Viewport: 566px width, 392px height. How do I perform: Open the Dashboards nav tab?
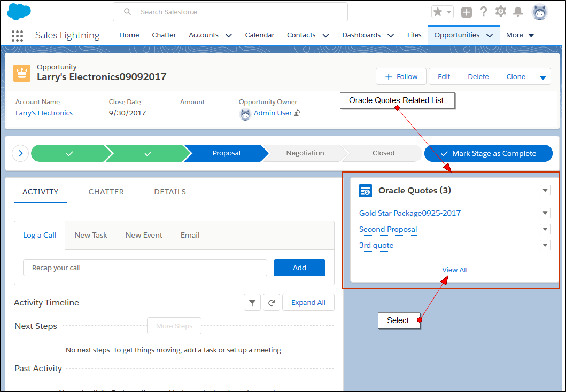click(x=361, y=35)
